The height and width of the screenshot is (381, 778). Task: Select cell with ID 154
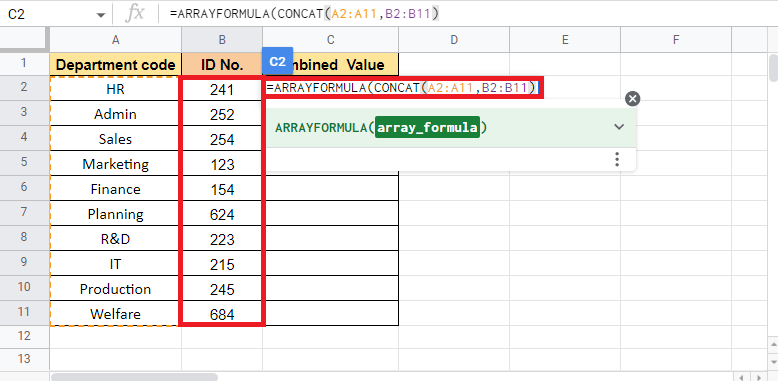(x=222, y=189)
